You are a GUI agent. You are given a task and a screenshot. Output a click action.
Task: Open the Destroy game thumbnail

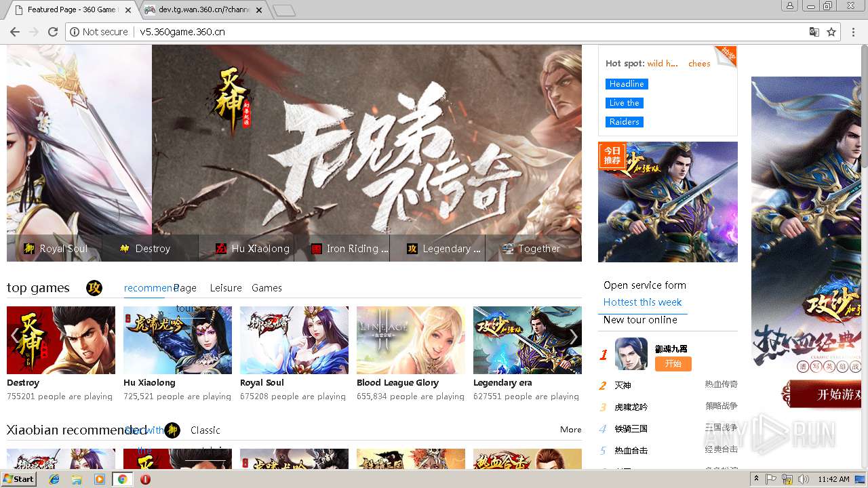61,340
